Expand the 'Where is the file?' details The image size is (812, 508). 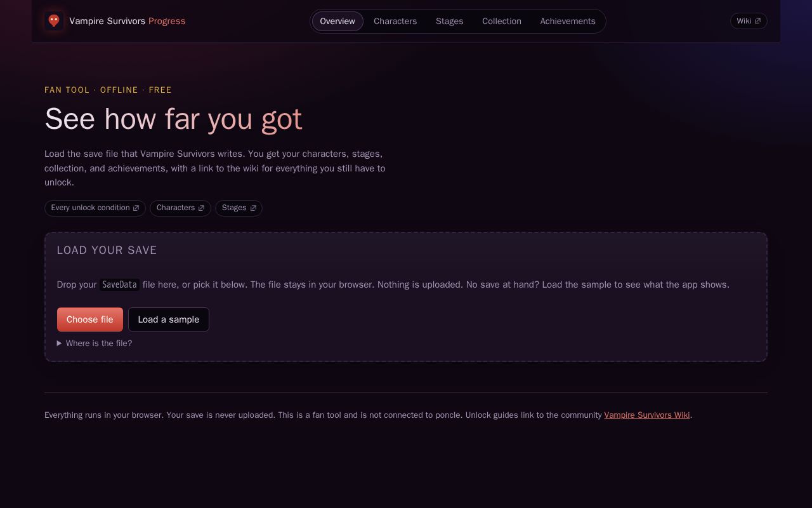(95, 344)
